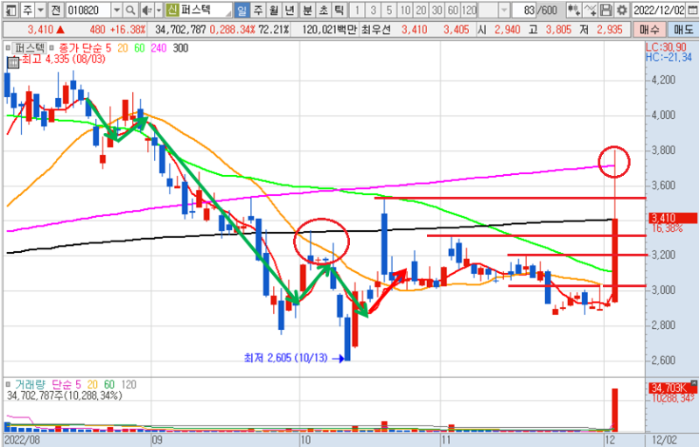Open the calendar date picker icon
Image resolution: width=700 pixels, height=447 pixels.
point(692,10)
